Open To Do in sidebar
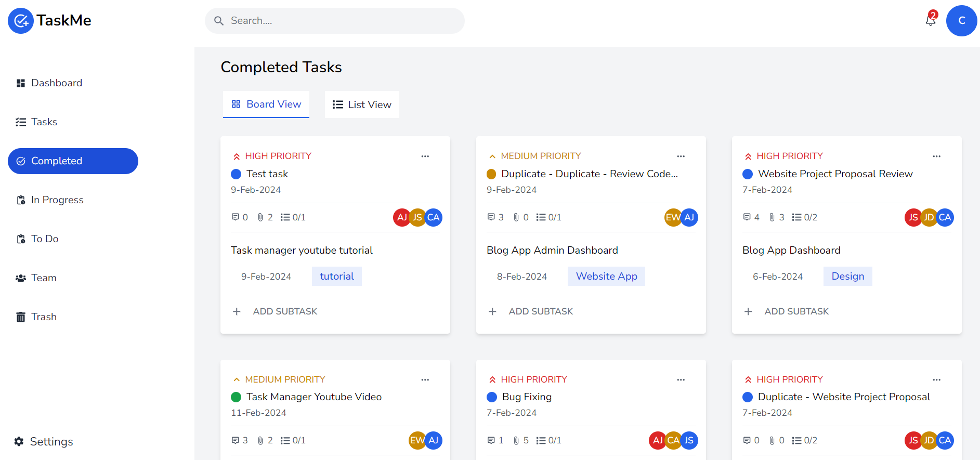980x460 pixels. tap(73, 239)
